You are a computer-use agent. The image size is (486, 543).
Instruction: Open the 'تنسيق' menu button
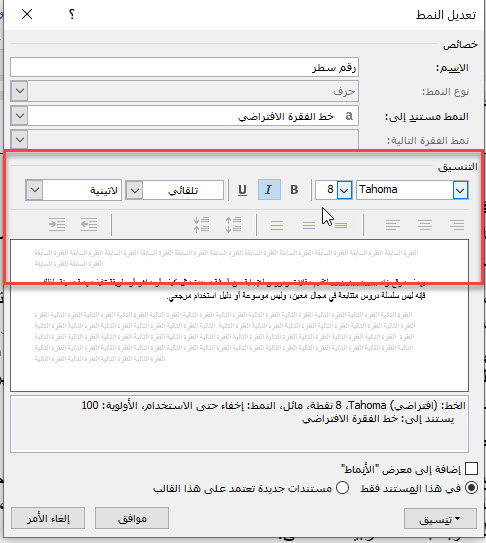tap(440, 519)
